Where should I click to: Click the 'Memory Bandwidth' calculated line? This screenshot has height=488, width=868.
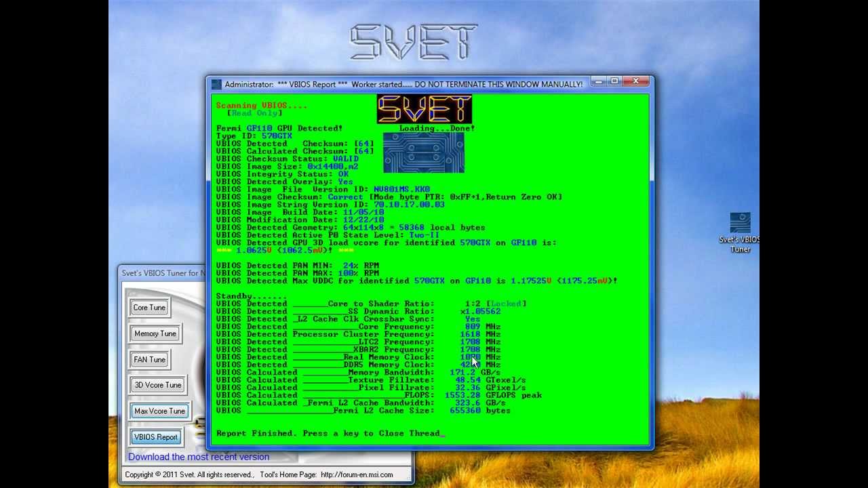coord(359,372)
